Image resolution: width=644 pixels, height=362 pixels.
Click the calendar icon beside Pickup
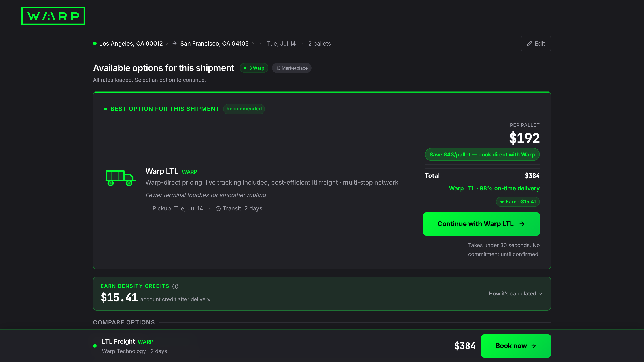148,209
